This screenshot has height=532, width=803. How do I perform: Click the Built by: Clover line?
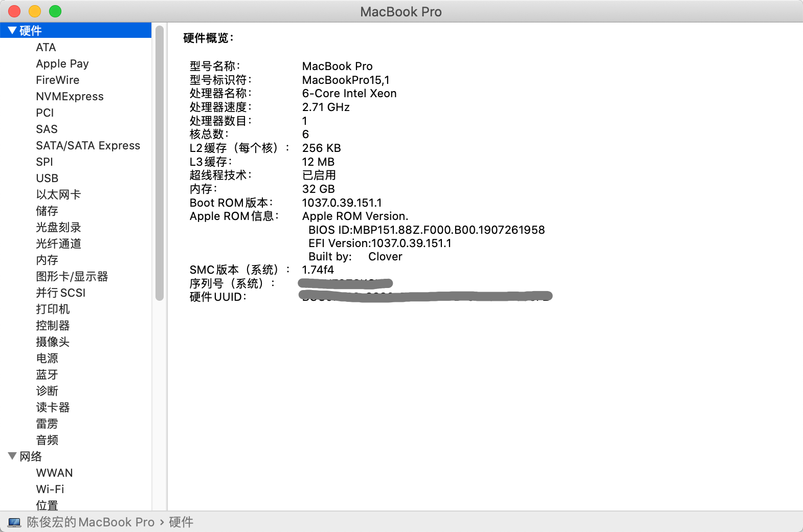(x=355, y=256)
